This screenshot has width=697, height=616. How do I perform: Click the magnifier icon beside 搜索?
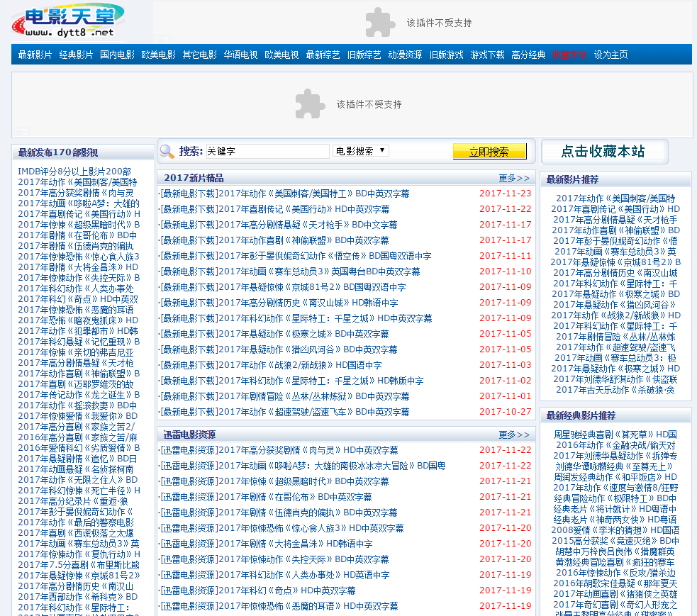(167, 151)
